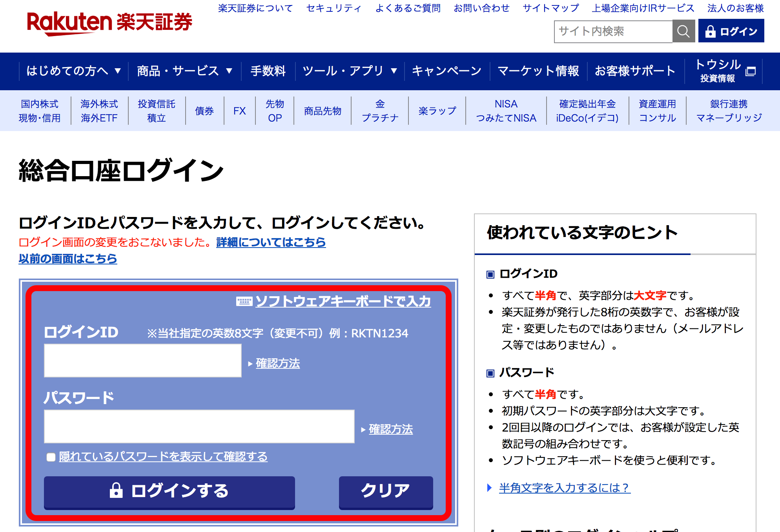Viewport: 780px width, 532px height.
Task: Open the よくあるご質問 link
Action: coord(408,8)
